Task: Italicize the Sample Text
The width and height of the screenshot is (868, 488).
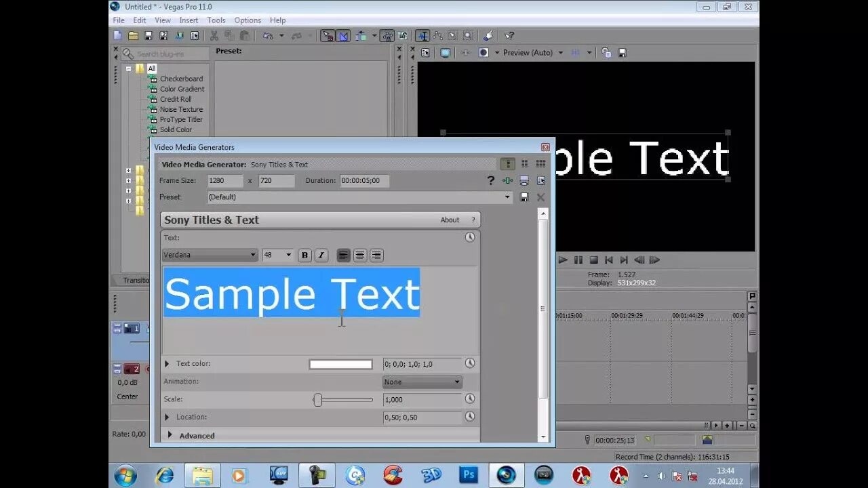Action: (x=321, y=255)
